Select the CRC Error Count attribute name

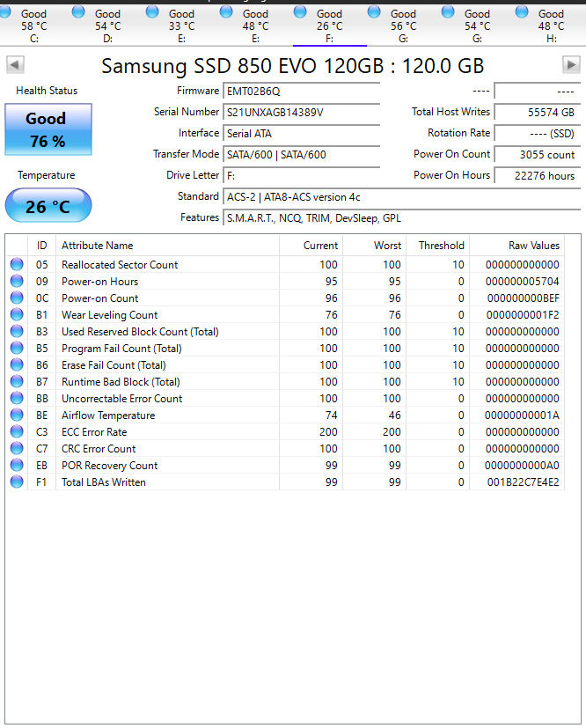[99, 448]
